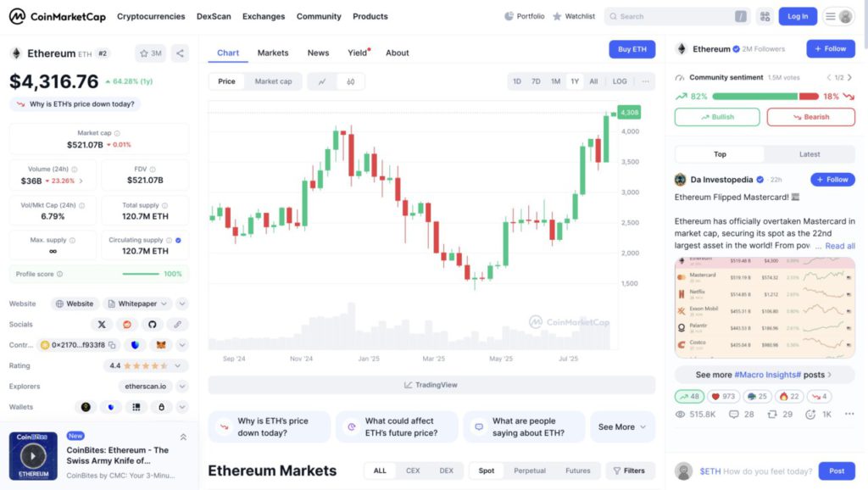Visit Ethereum's GitHub via the GitHub icon
The image size is (868, 490).
(x=152, y=325)
